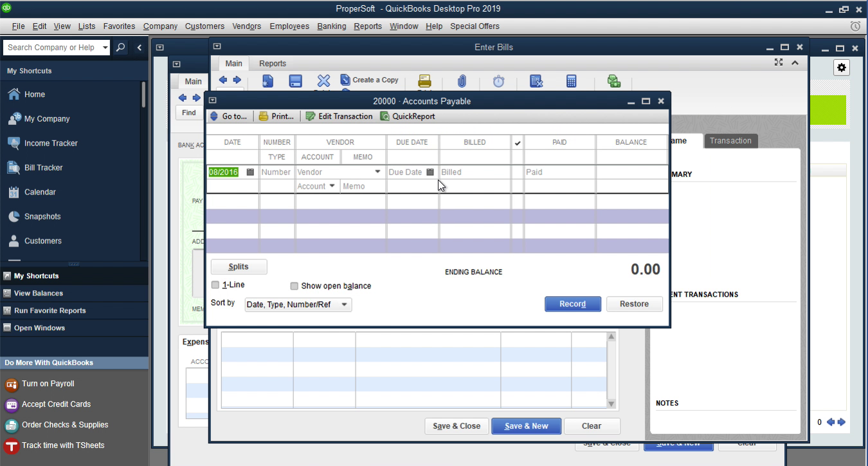The image size is (868, 466).
Task: Click the Splits button
Action: pos(239,266)
